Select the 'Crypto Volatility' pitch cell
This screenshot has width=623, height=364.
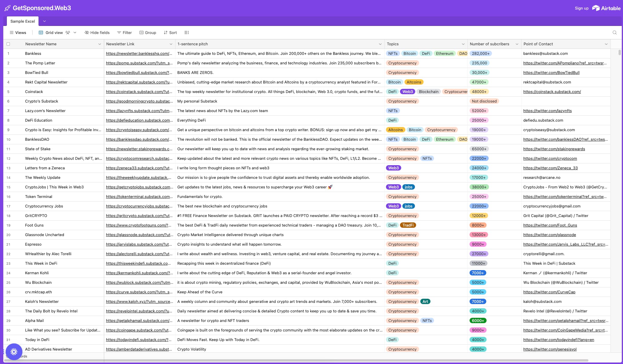280,349
